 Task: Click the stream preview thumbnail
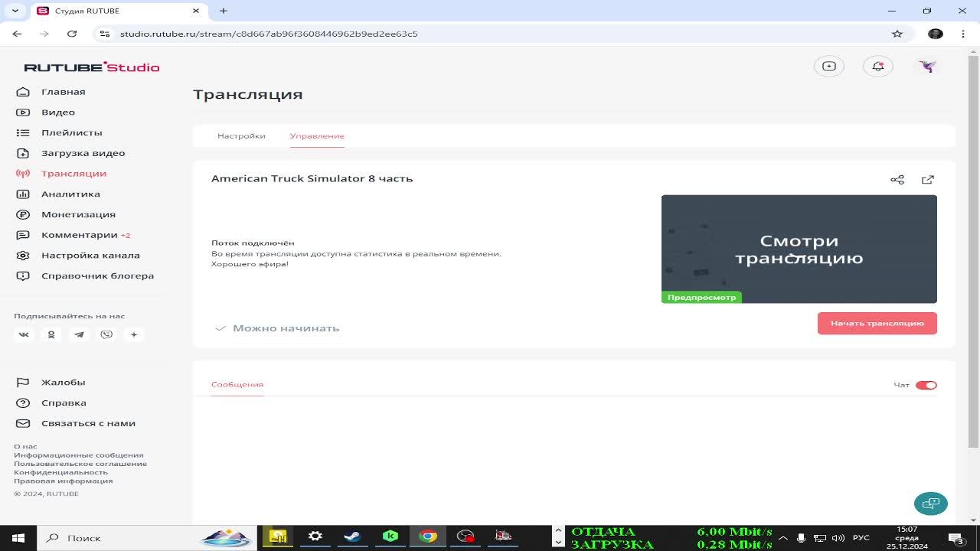point(799,249)
